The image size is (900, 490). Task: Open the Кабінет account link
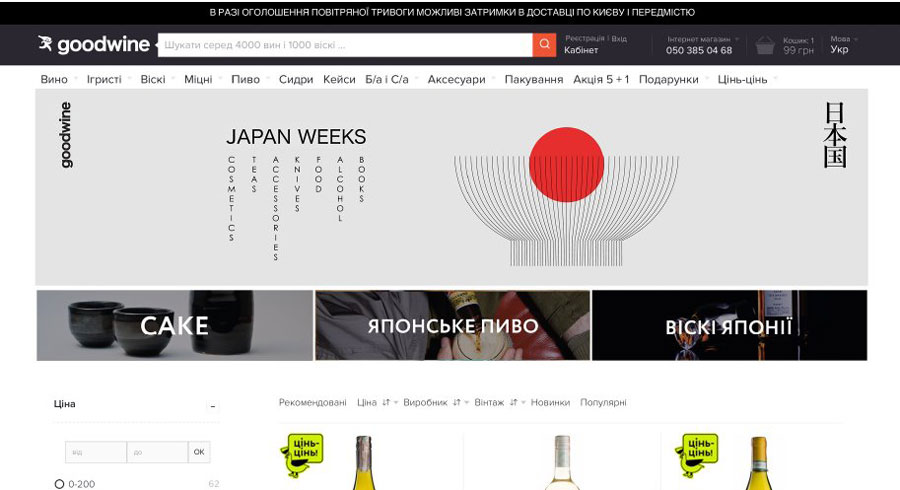581,50
